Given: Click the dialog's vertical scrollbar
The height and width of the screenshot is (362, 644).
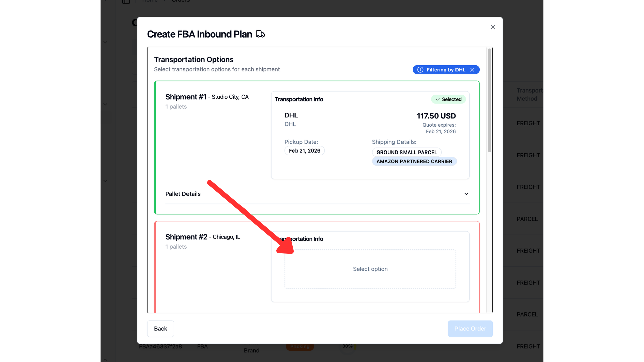Looking at the screenshot, I should click(x=489, y=100).
